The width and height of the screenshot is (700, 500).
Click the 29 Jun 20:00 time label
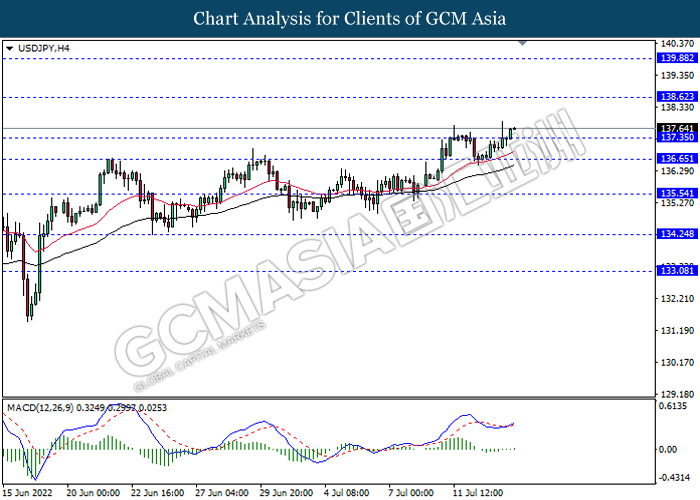coord(286,493)
